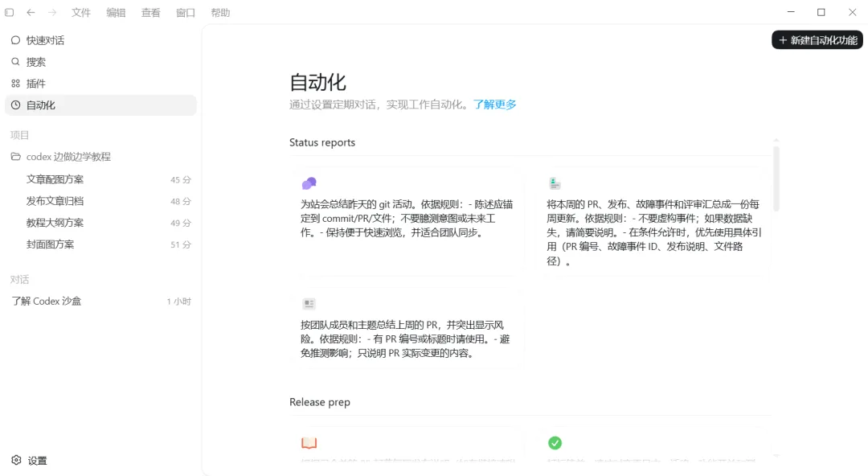
Task: Open the 封面图方案 conversation
Action: pos(100,244)
